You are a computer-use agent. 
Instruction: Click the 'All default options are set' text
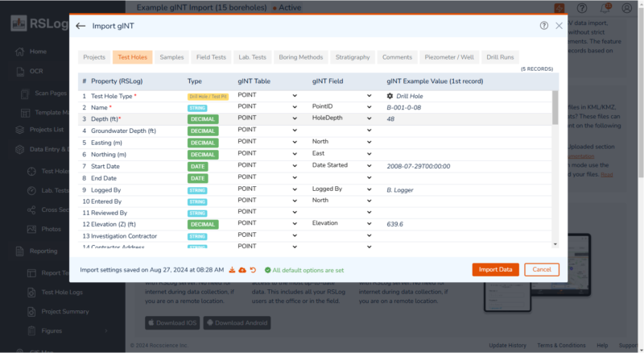coord(308,270)
